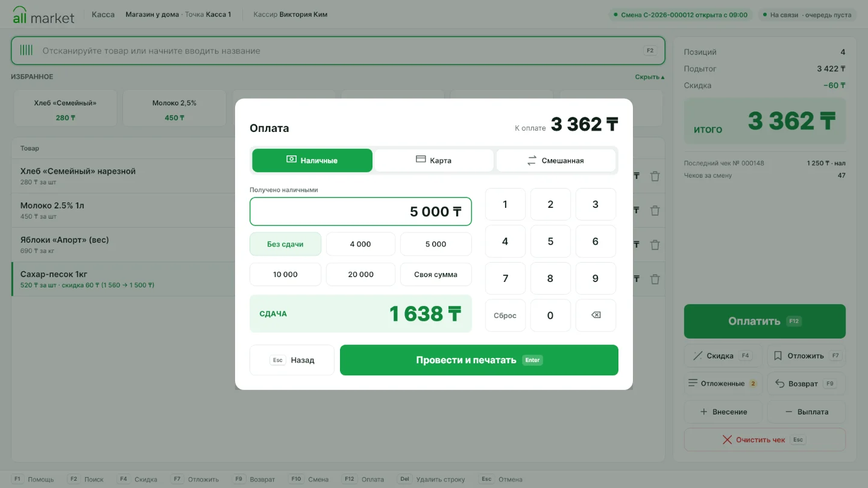Switch to Карта payment tab

click(434, 160)
